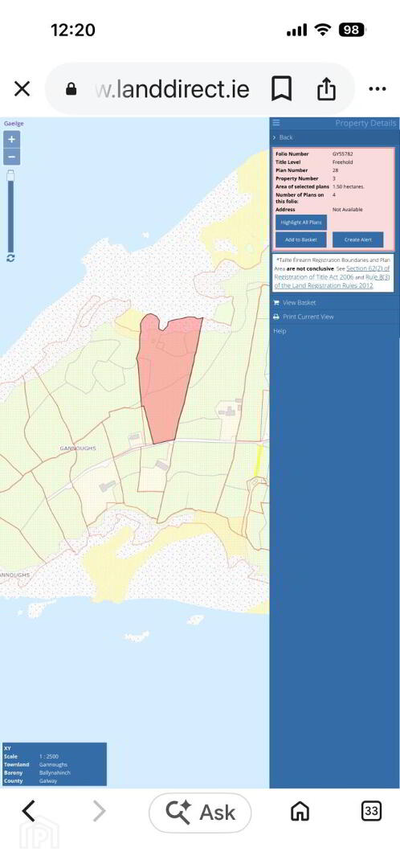This screenshot has height=868, width=400.
Task: Click the map refresh icon below zoom slider
Action: coord(10,258)
